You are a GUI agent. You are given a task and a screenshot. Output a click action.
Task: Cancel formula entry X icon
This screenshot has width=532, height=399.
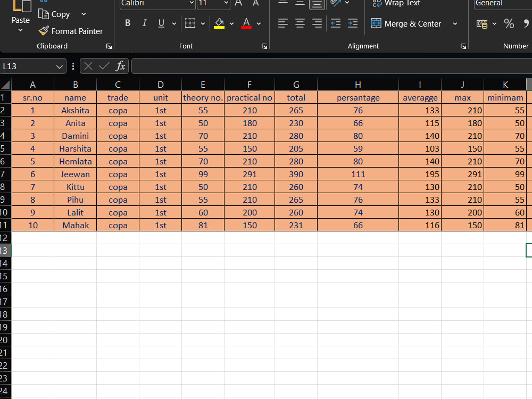click(x=88, y=66)
